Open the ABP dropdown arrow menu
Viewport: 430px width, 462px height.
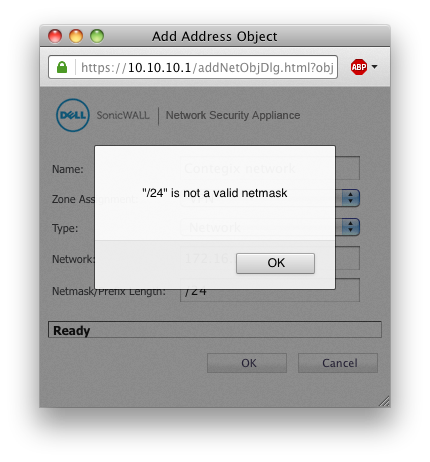tap(375, 67)
